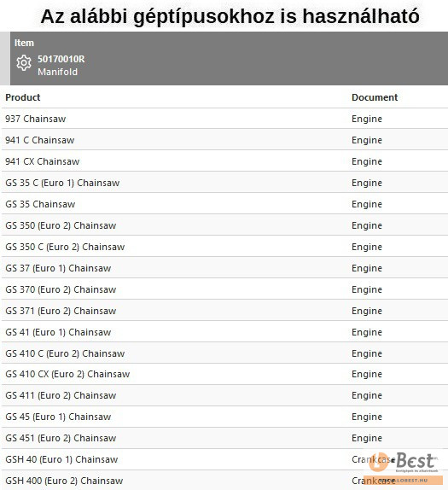Viewport: 448px width, 490px height.
Task: Open Engine document for GS 451 Chainsaw
Action: (367, 438)
